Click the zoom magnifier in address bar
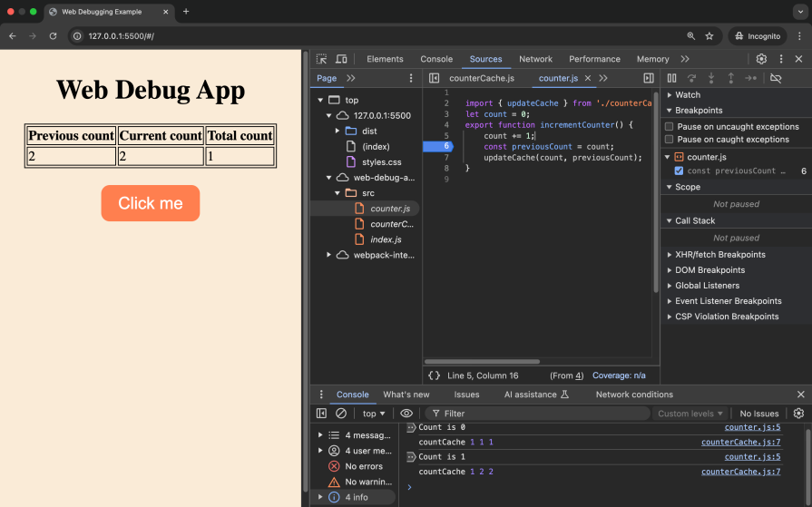812x507 pixels. click(690, 35)
